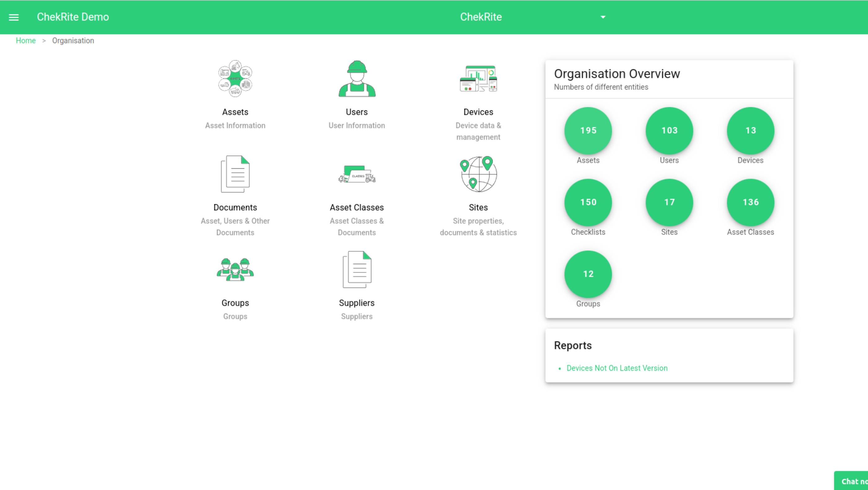Open the Suppliers document icon

click(357, 269)
